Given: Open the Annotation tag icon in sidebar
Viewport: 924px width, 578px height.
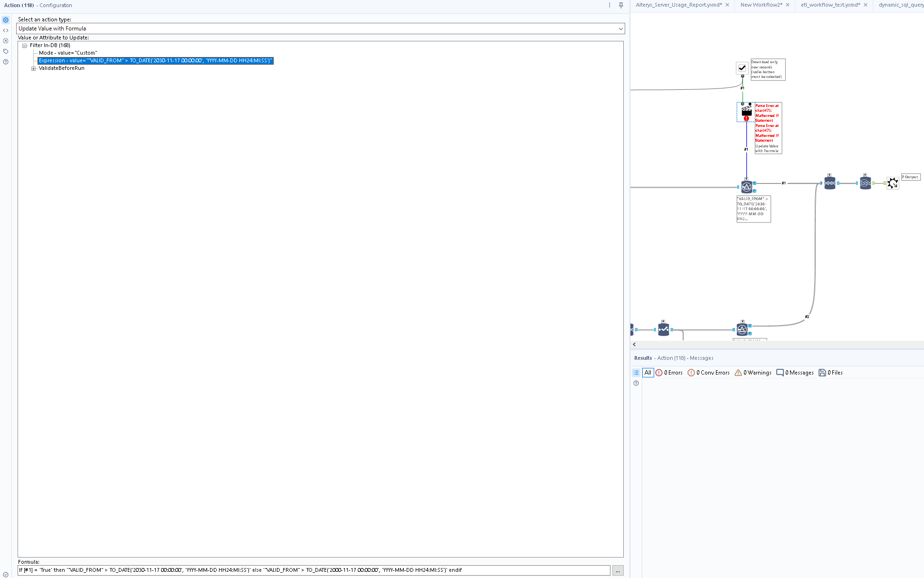Looking at the screenshot, I should 6,51.
